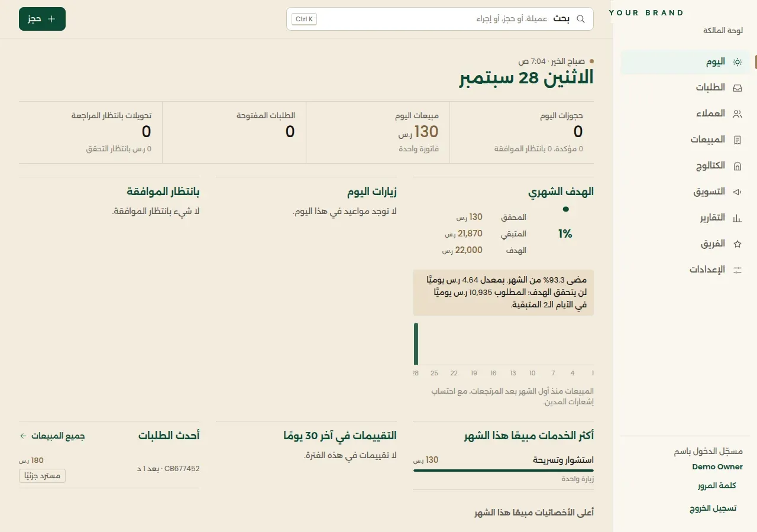Click the inbox icon beside الطلبات

(x=737, y=88)
